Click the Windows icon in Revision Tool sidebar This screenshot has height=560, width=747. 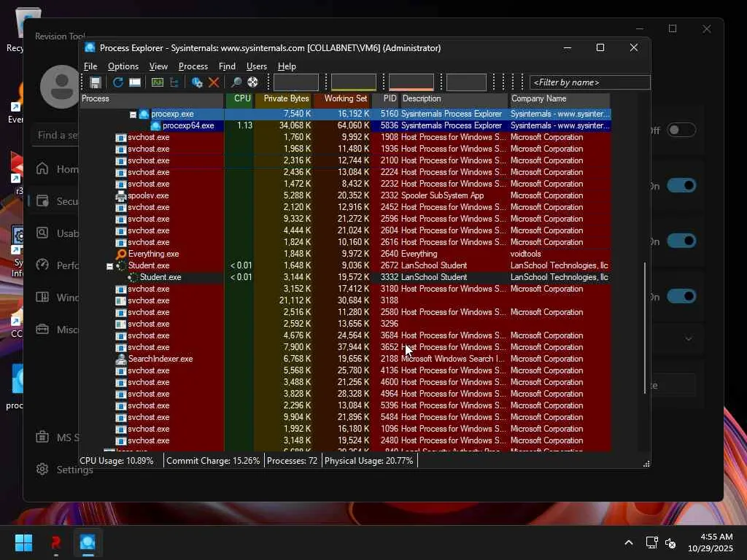click(42, 297)
